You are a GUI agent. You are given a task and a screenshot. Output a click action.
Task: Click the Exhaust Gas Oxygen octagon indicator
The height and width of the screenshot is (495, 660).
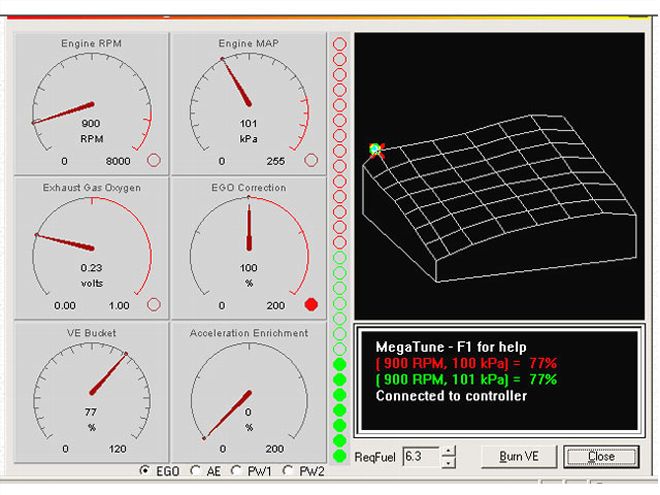[x=154, y=304]
